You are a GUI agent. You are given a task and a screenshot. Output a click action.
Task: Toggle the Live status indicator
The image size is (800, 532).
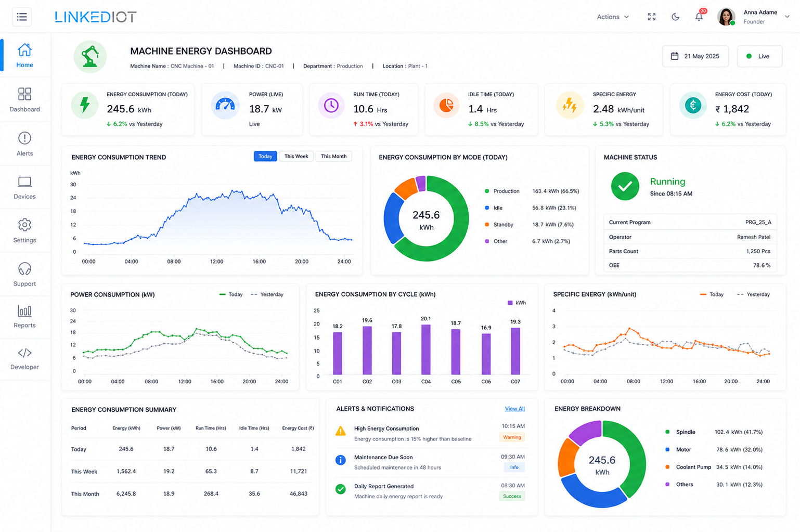point(759,56)
